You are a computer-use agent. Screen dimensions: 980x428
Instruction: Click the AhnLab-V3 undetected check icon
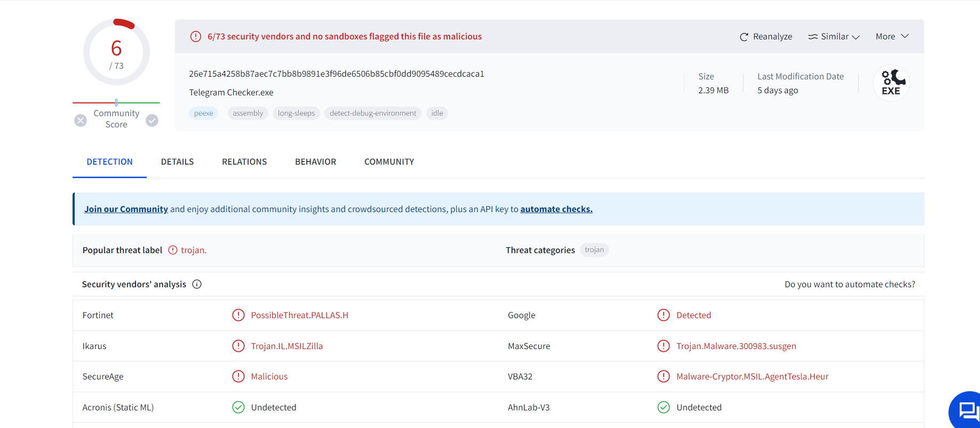(664, 407)
